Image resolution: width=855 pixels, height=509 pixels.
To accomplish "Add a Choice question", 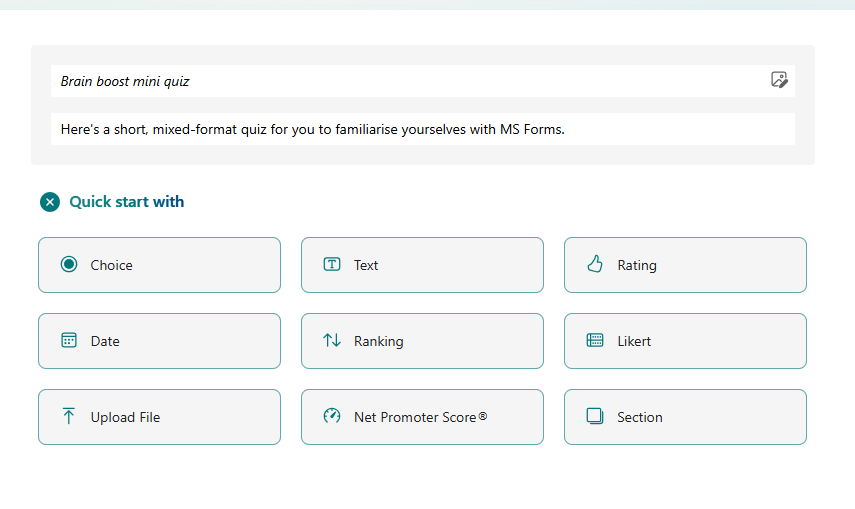I will click(x=159, y=265).
